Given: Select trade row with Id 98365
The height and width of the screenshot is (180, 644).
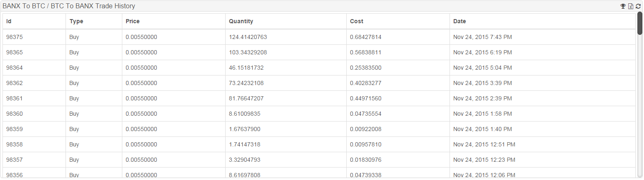Looking at the screenshot, I should click(x=319, y=52).
